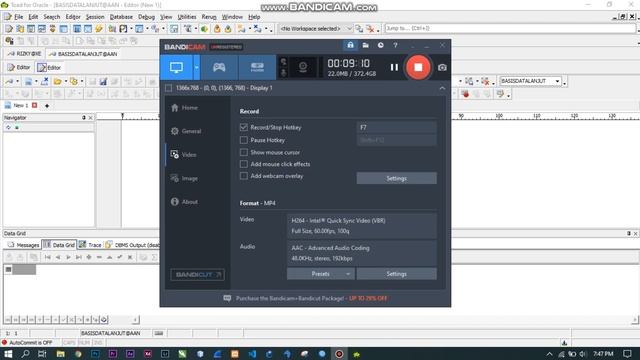Open Image section in Bandicam sidebar

(x=184, y=178)
